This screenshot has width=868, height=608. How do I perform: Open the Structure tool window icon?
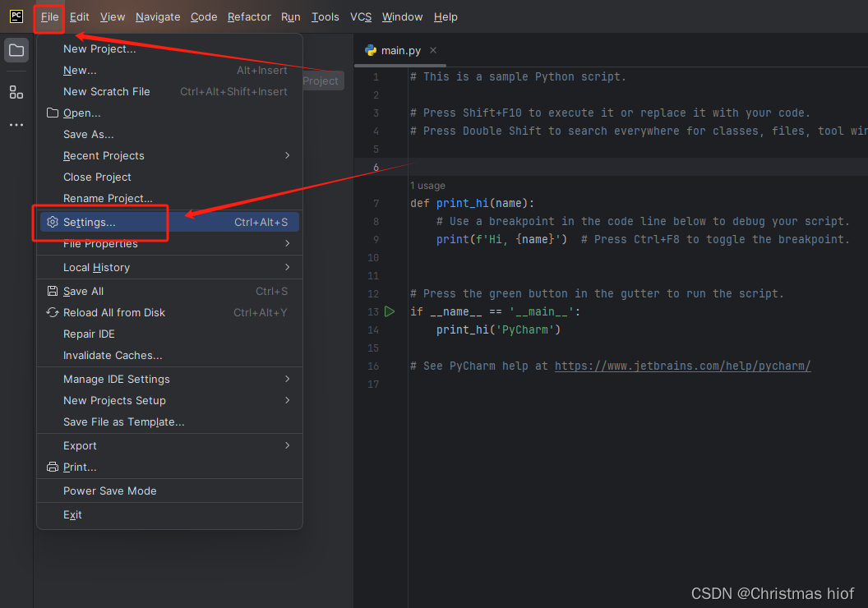point(16,92)
